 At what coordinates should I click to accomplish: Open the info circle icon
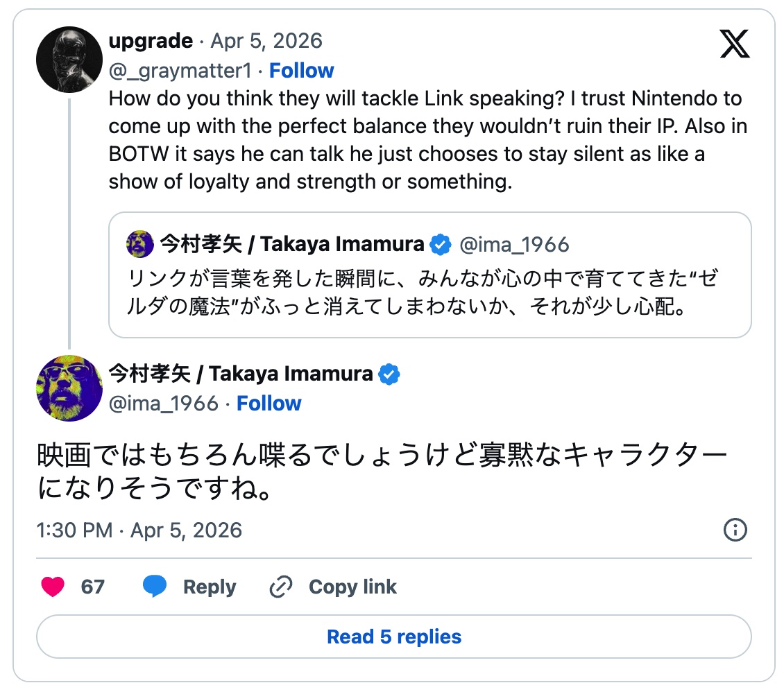(x=735, y=530)
